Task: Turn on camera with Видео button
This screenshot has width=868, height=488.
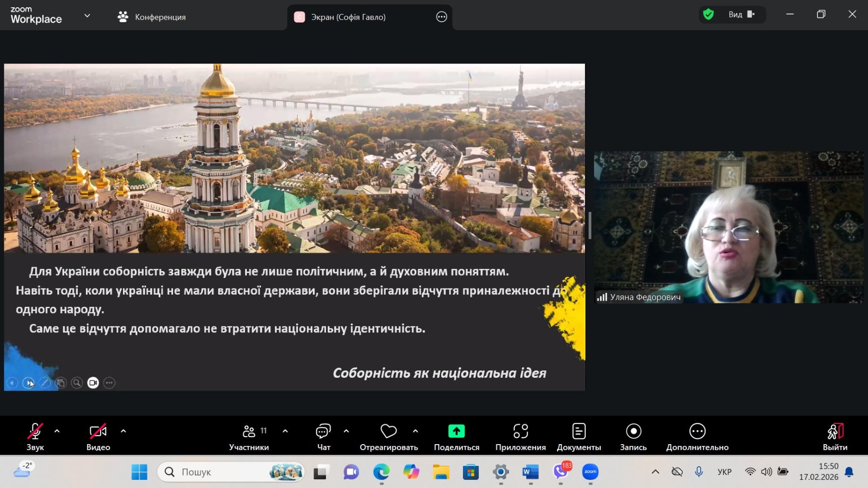Action: [x=98, y=436]
